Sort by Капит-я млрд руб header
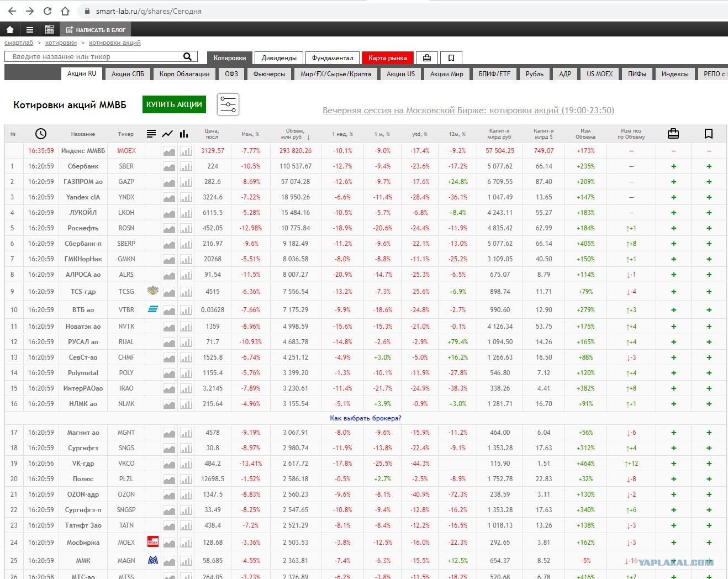 [x=500, y=134]
